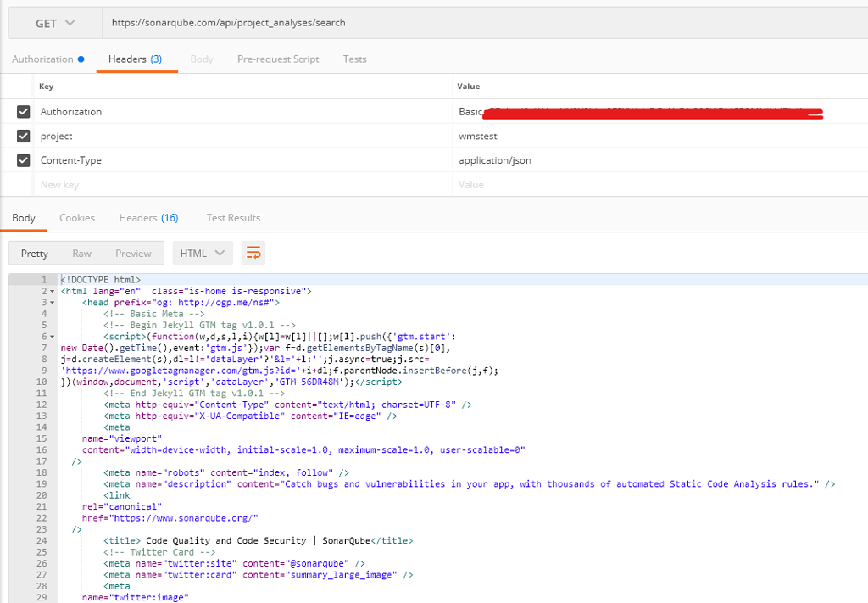
Task: Switch to the Tests tab
Action: 354,59
